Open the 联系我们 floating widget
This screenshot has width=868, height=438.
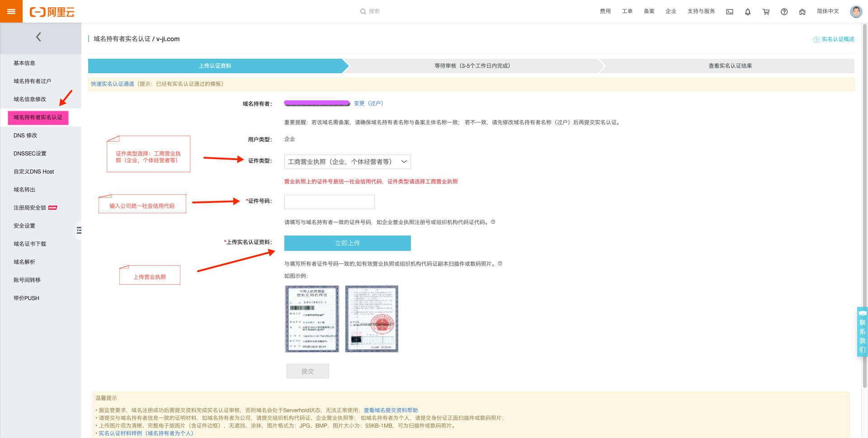pos(862,332)
